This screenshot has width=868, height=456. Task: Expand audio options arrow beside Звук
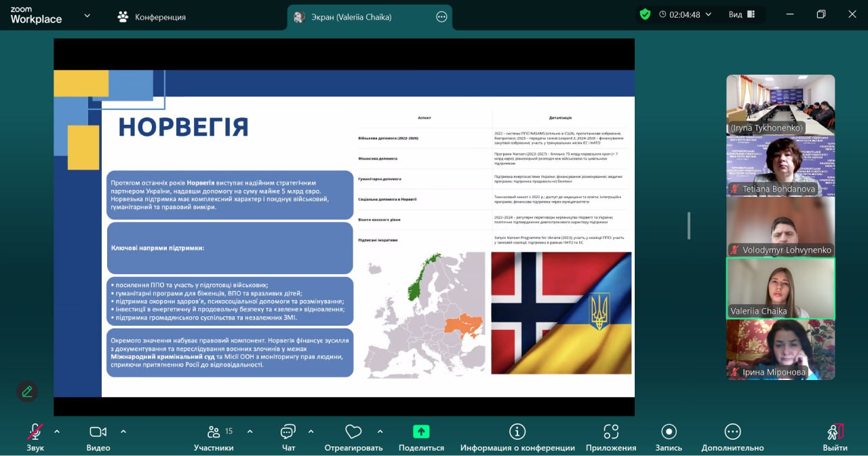coord(57,431)
